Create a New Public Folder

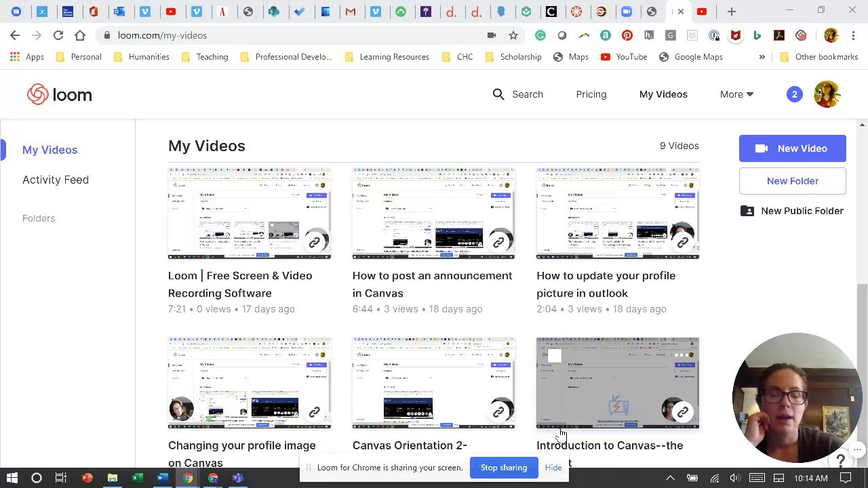click(791, 211)
